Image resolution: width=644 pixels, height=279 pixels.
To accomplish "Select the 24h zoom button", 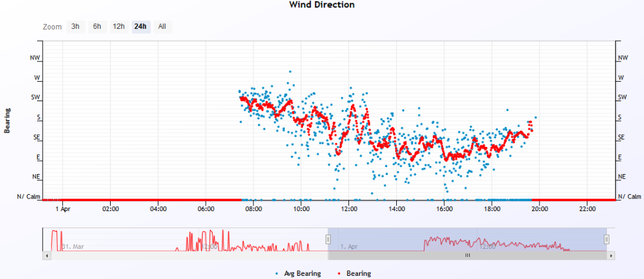I will tap(141, 26).
